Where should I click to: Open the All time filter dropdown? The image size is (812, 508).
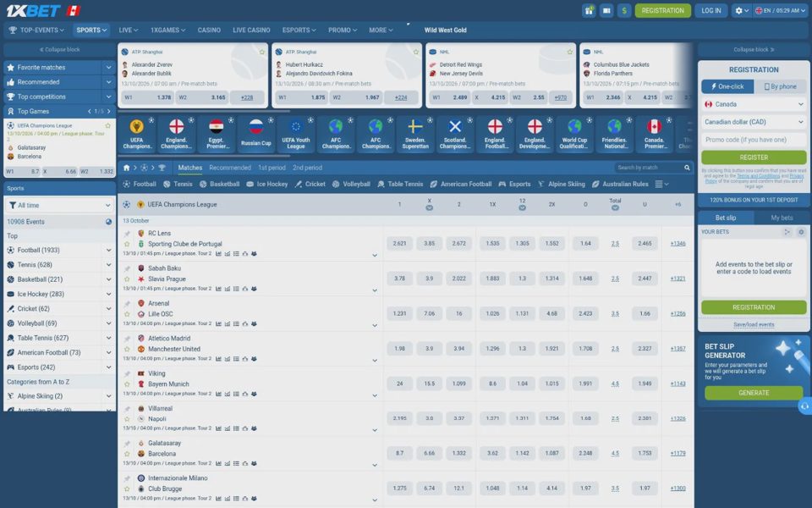pos(59,205)
